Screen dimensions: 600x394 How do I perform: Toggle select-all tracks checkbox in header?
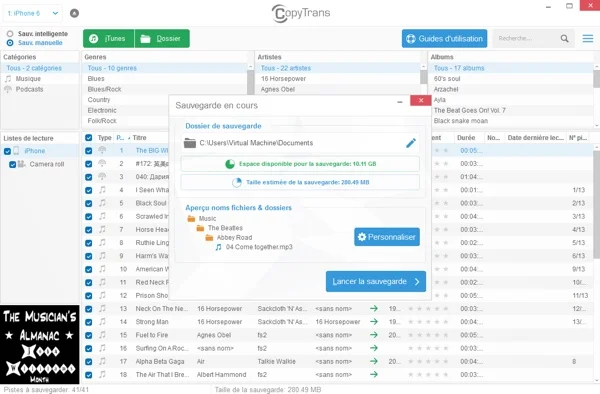[x=88, y=138]
